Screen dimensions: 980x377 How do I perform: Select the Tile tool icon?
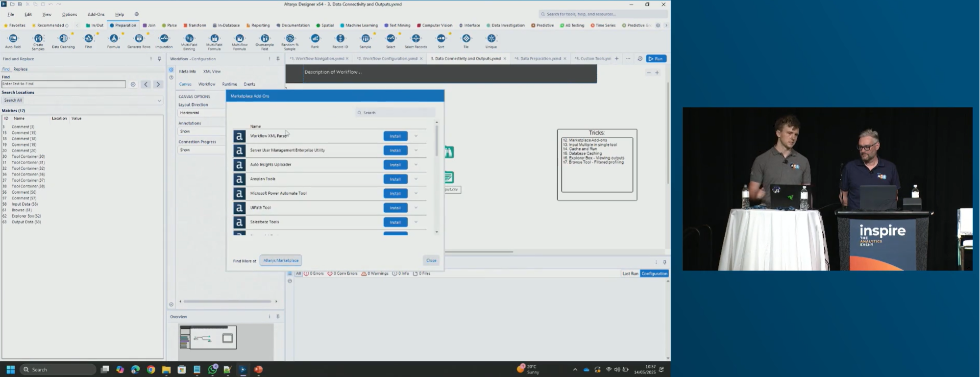click(x=466, y=38)
